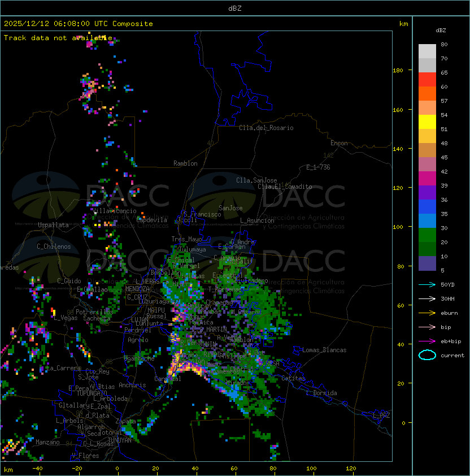
Task: Click the yellow eburn arrow in legend
Action: point(427,313)
